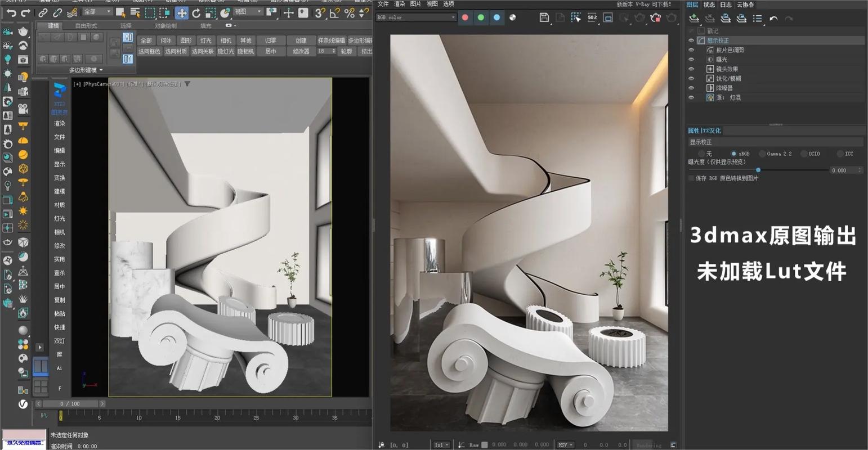Image resolution: width=868 pixels, height=450 pixels.
Task: Select the Gamma 2.2 radio button
Action: point(762,154)
